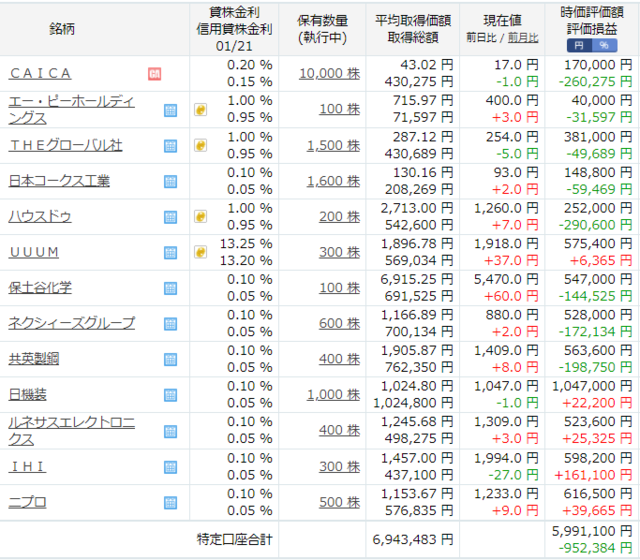Open the THEグローバル社 stock link
Image resolution: width=640 pixels, height=560 pixels.
[x=65, y=145]
